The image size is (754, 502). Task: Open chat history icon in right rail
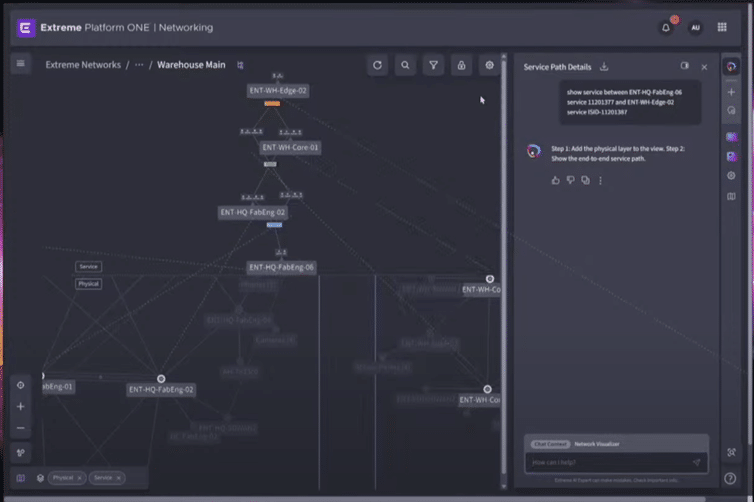[x=731, y=111]
